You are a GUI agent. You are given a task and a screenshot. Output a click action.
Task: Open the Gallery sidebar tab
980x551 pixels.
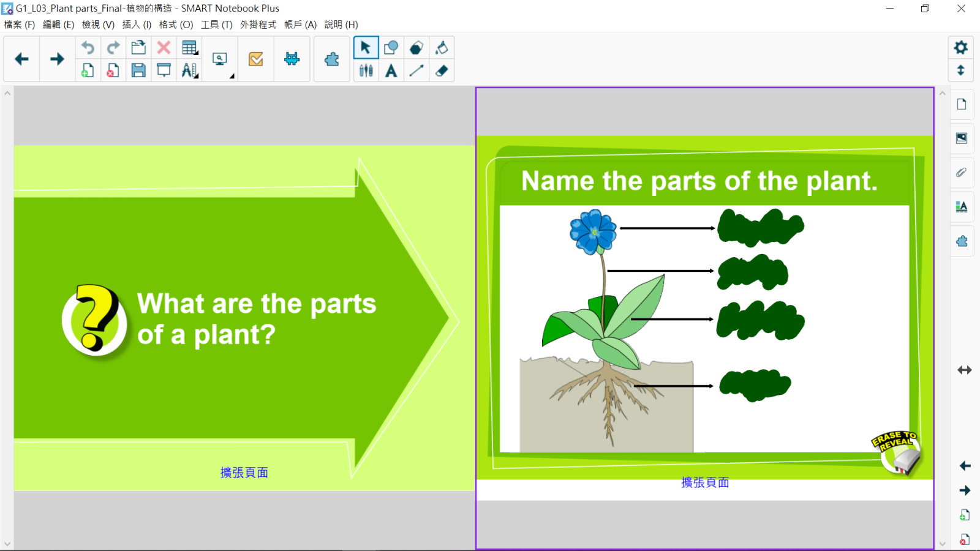962,138
